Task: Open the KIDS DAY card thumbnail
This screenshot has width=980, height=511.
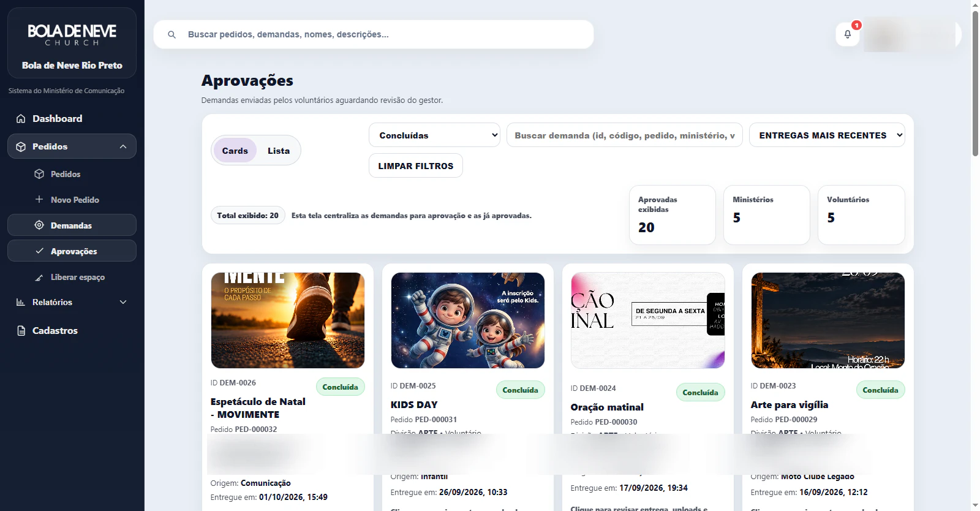Action: [x=468, y=320]
